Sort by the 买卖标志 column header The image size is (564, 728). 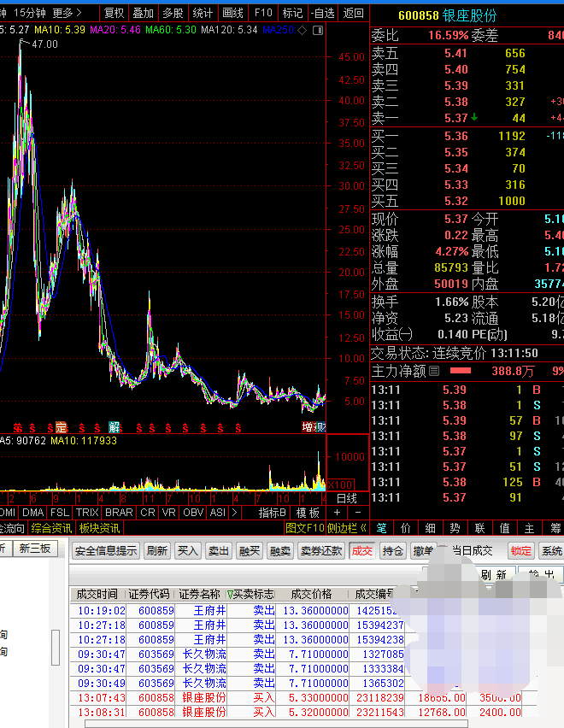pos(250,595)
